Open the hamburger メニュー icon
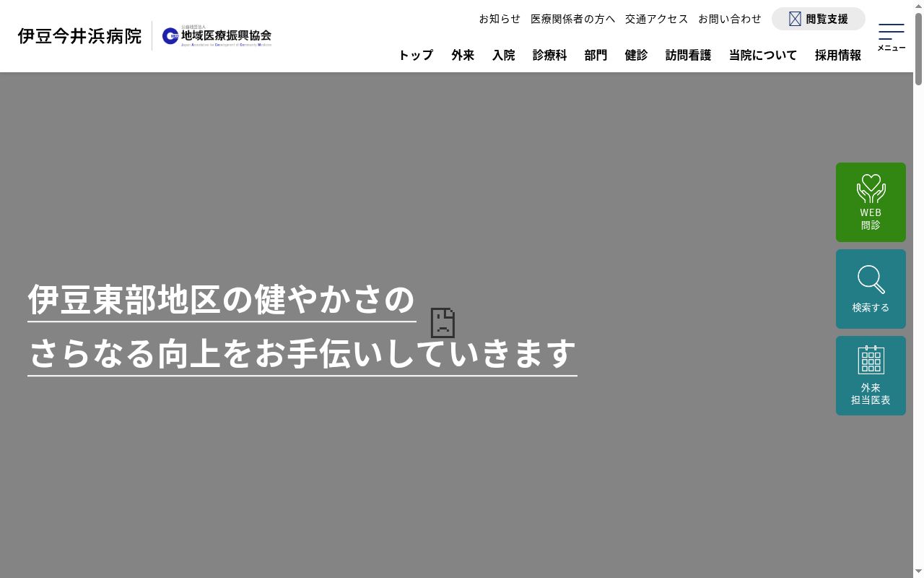924x578 pixels. click(x=892, y=37)
